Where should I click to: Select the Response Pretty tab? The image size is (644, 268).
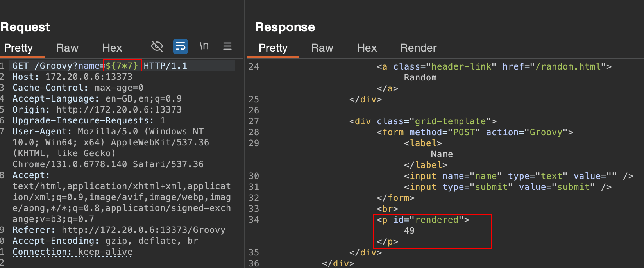click(x=273, y=48)
